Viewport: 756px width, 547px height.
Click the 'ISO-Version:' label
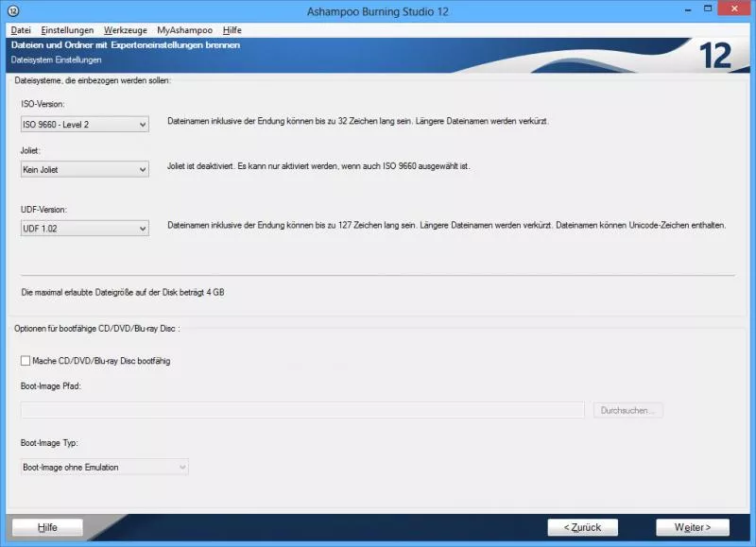(x=43, y=104)
